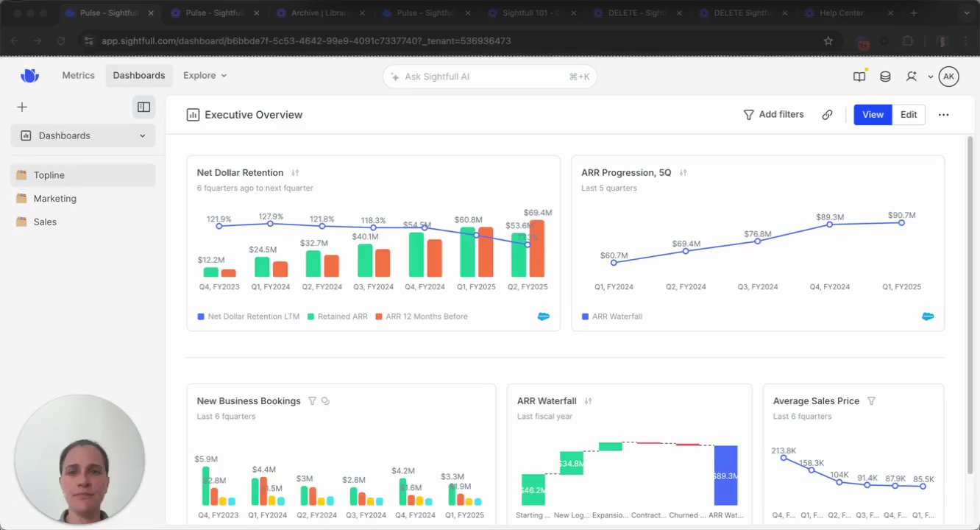Close the Help Center browser tab
The width and height of the screenshot is (980, 530).
pos(892,13)
